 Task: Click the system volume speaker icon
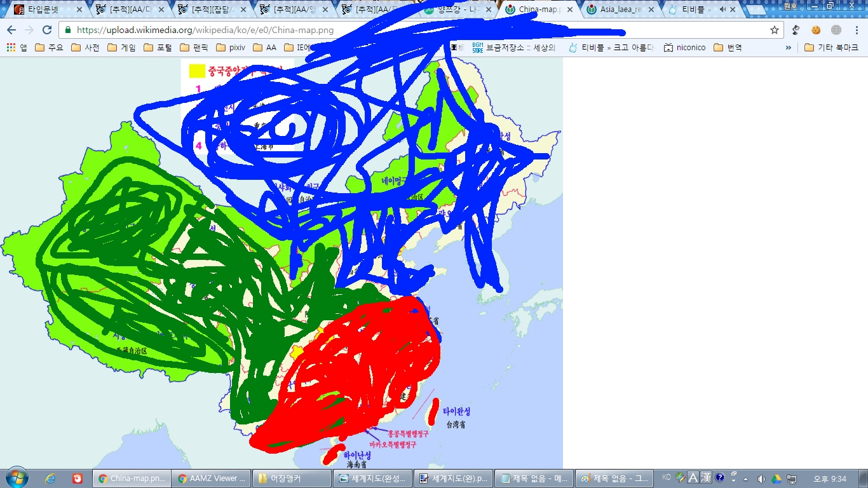tap(761, 478)
